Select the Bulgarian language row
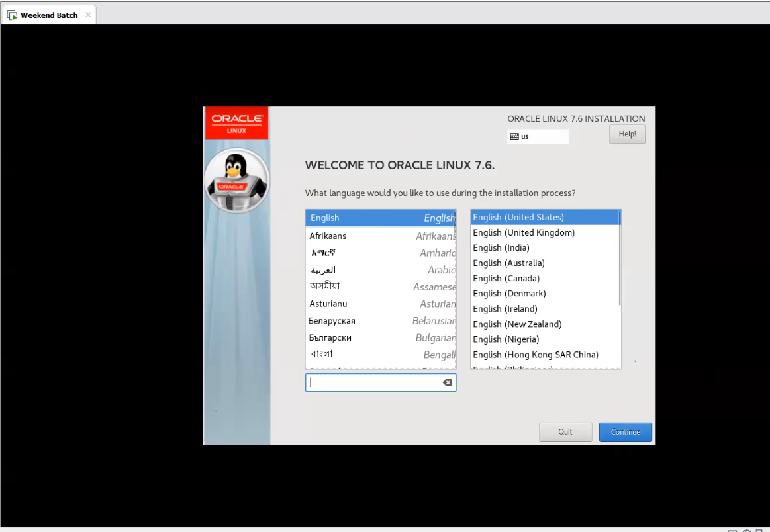The height and width of the screenshot is (532, 770). 381,337
